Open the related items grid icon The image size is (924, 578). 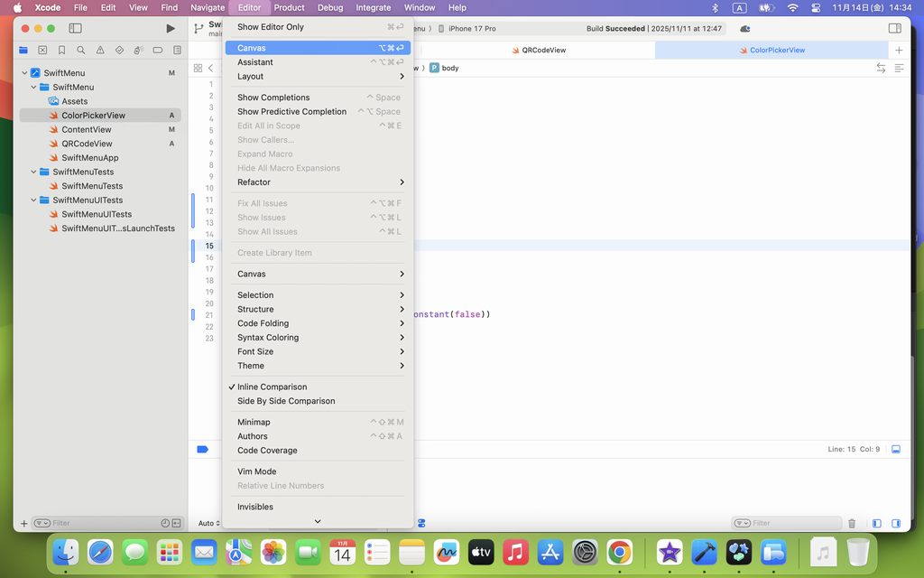[x=198, y=69]
